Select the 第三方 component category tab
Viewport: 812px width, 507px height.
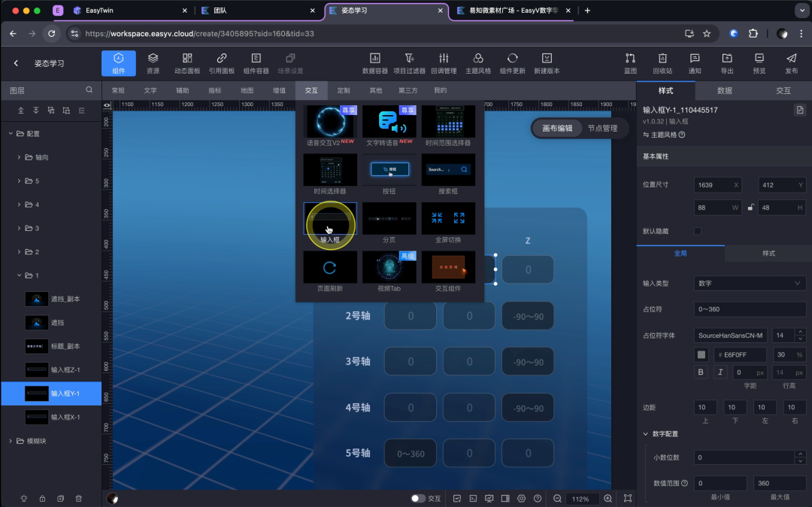coord(408,90)
